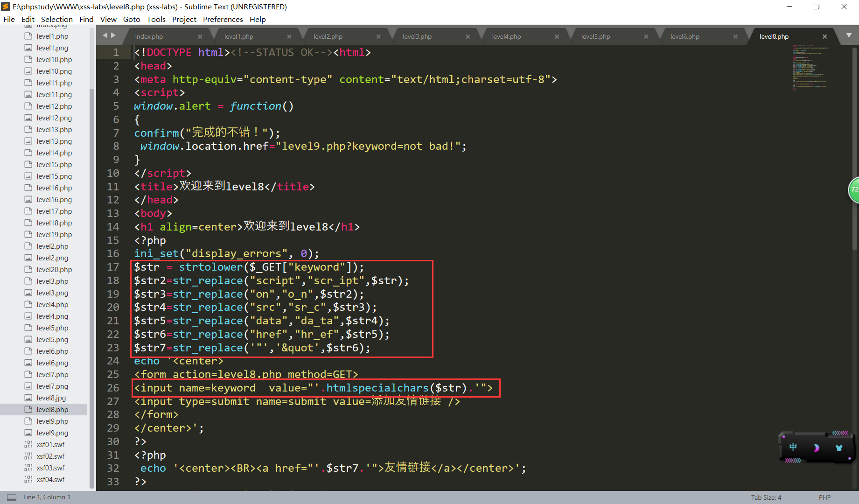Viewport: 859px width, 504px height.
Task: Open the Edit menu
Action: 28,19
